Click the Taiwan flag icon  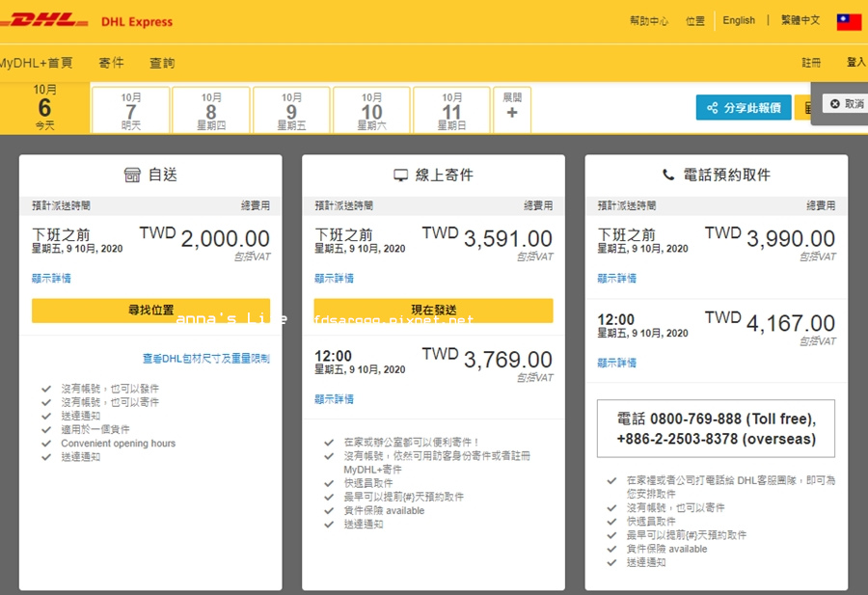[849, 21]
